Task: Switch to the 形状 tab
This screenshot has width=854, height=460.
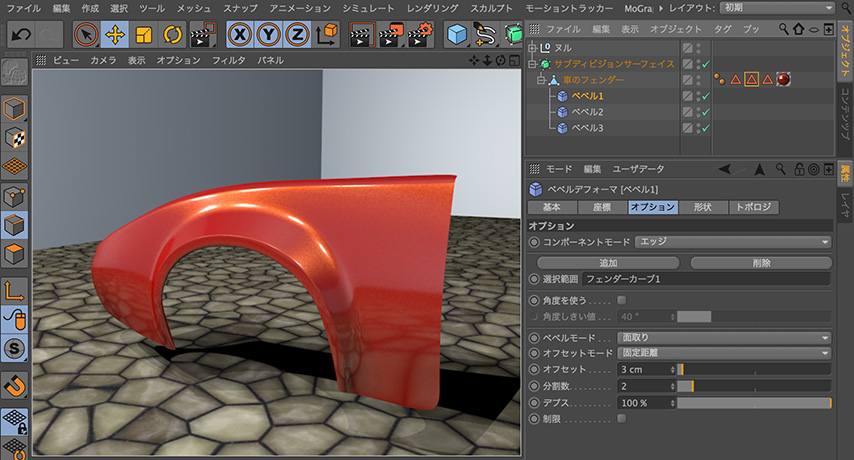Action: coord(702,207)
